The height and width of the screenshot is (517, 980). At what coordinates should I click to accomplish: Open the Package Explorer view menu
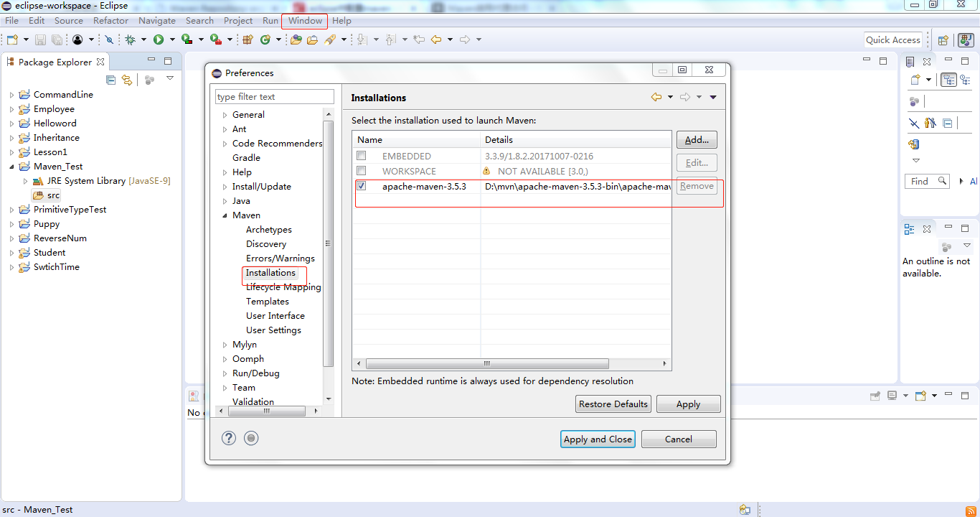(170, 78)
